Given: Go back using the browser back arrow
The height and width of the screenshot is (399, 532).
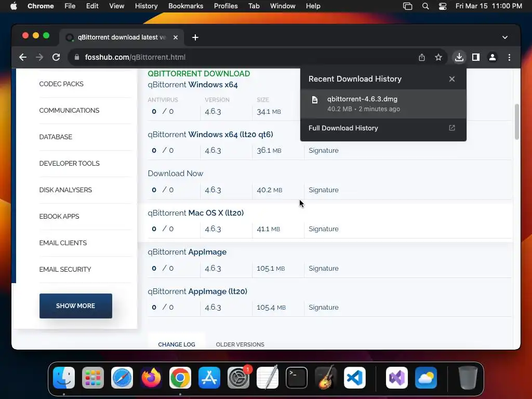Looking at the screenshot, I should [x=23, y=57].
